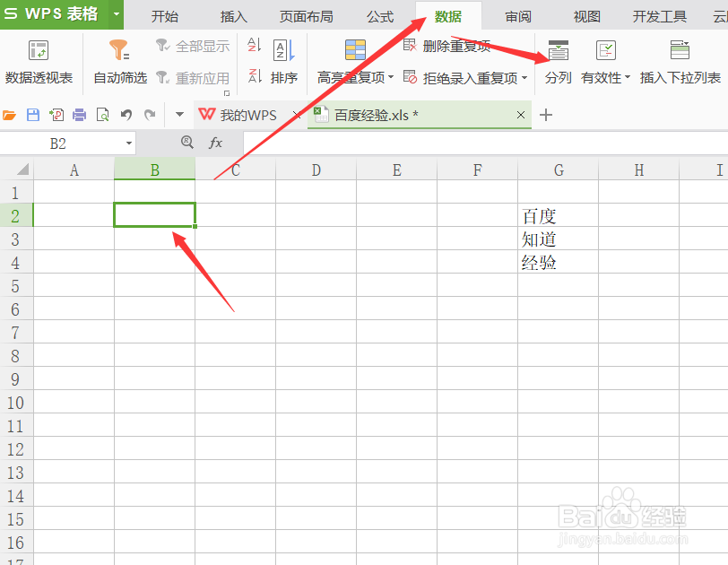Click the open folder icon
This screenshot has height=565, width=728.
coord(9,115)
